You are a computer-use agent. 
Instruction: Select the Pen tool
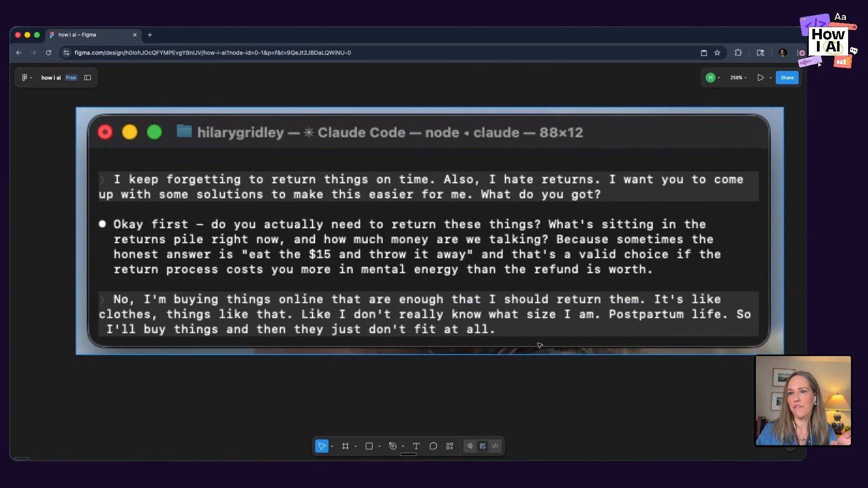tap(392, 446)
